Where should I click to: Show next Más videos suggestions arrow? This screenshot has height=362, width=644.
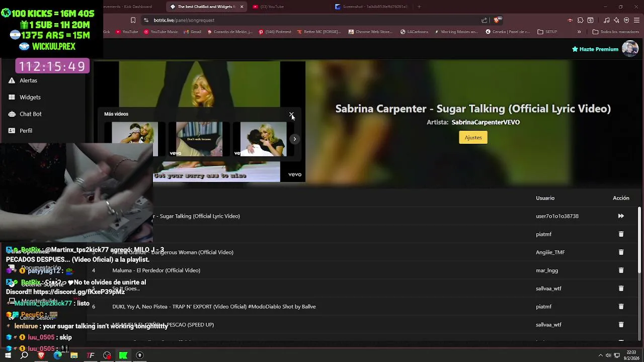pyautogui.click(x=295, y=139)
